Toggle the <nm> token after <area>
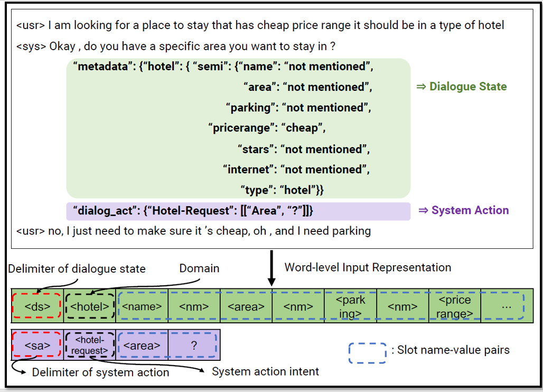The width and height of the screenshot is (543, 392). click(x=298, y=305)
